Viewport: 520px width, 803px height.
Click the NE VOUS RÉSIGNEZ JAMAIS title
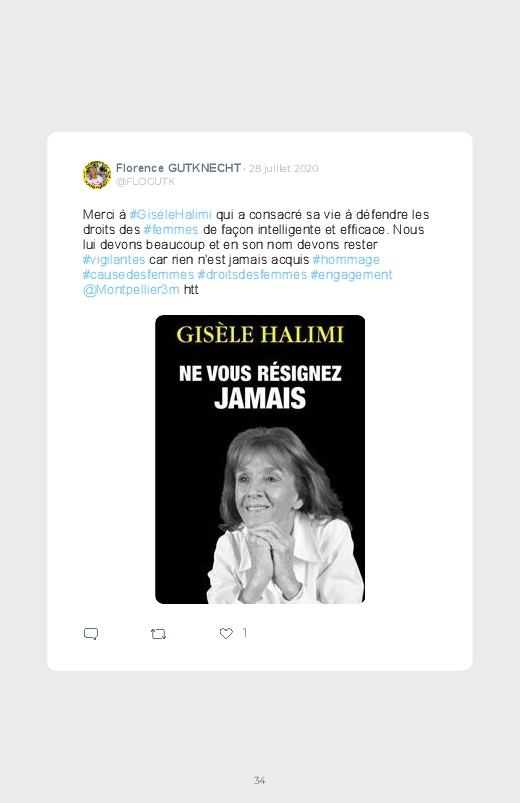pos(260,387)
